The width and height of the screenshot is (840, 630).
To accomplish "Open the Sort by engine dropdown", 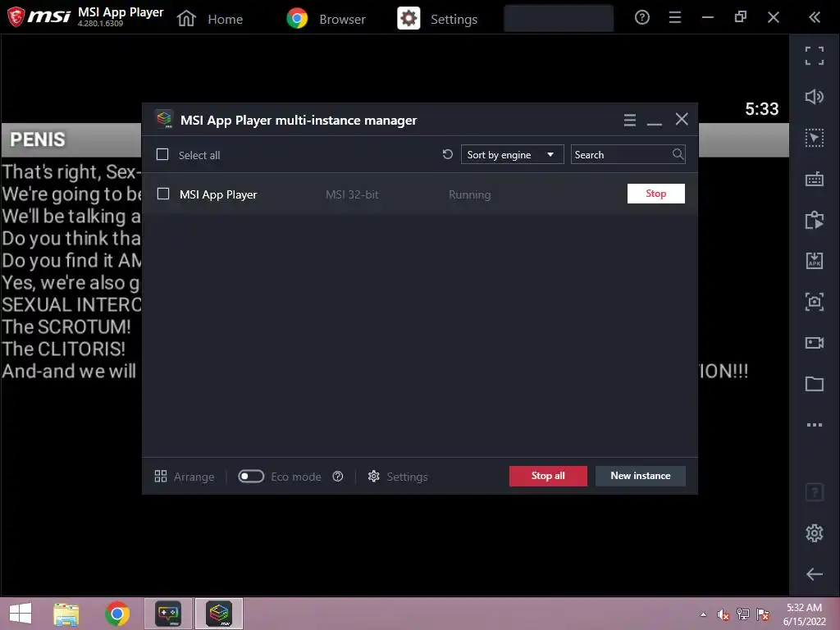I will pos(512,154).
